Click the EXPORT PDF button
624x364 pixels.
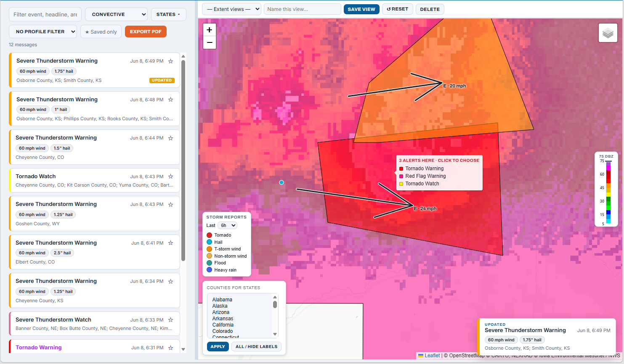(x=146, y=32)
